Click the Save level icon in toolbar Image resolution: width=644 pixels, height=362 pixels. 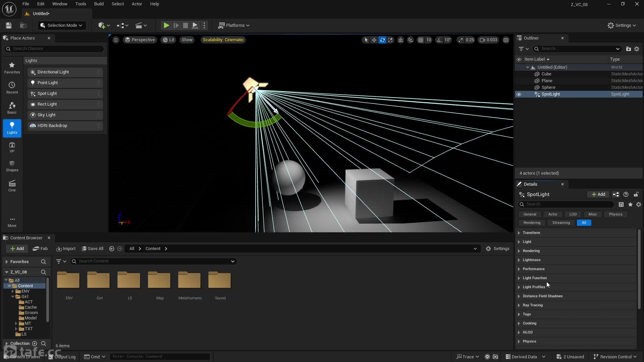(9, 25)
